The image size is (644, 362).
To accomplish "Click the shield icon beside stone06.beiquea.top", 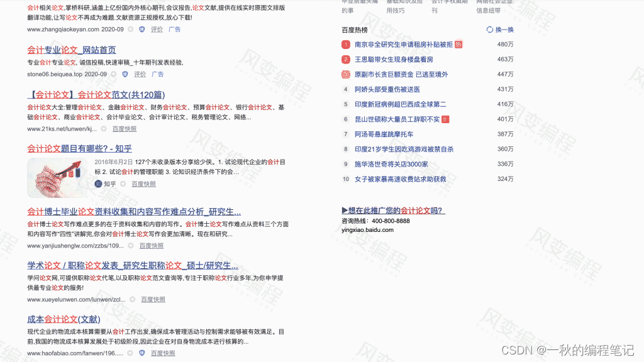I will click(x=125, y=74).
